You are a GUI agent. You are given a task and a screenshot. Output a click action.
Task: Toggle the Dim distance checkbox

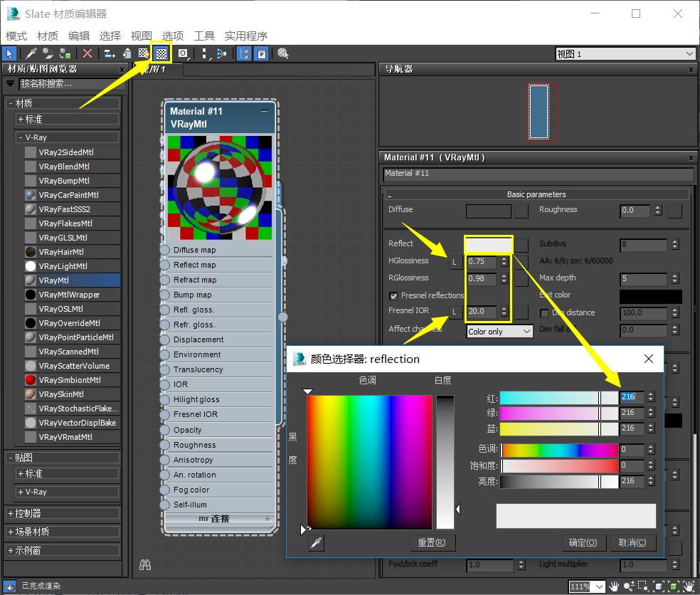[544, 313]
